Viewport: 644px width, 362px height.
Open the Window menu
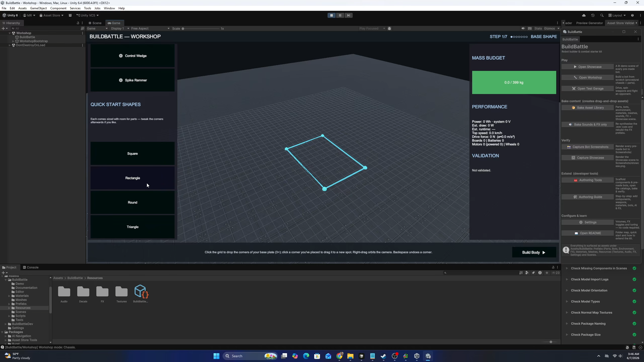pos(109,8)
